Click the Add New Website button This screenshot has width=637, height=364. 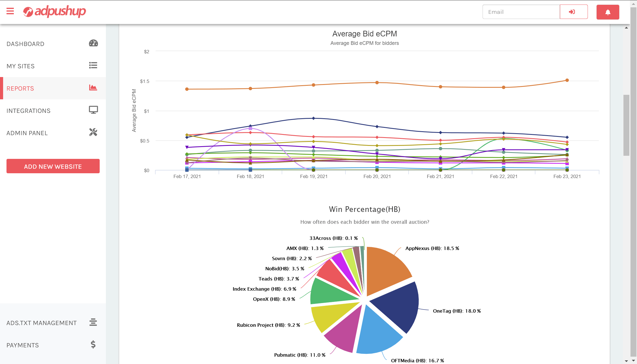[53, 166]
